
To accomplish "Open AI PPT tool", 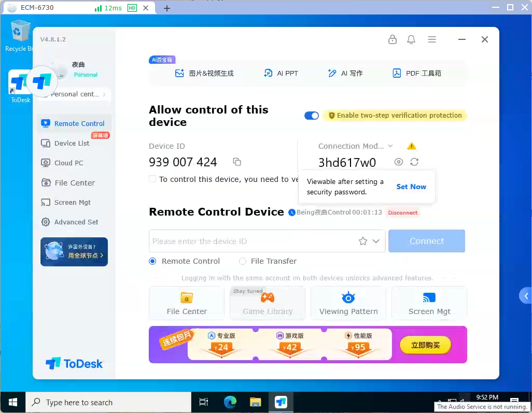I will 281,73.
